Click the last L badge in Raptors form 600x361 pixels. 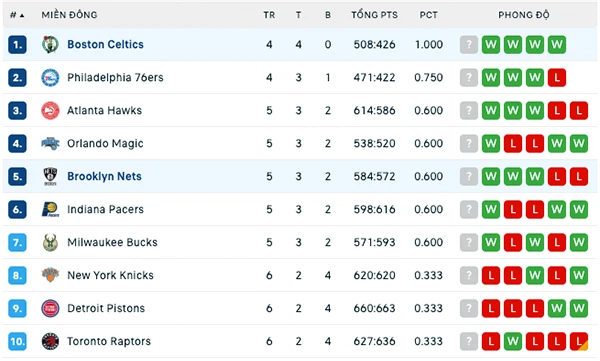coord(579,341)
